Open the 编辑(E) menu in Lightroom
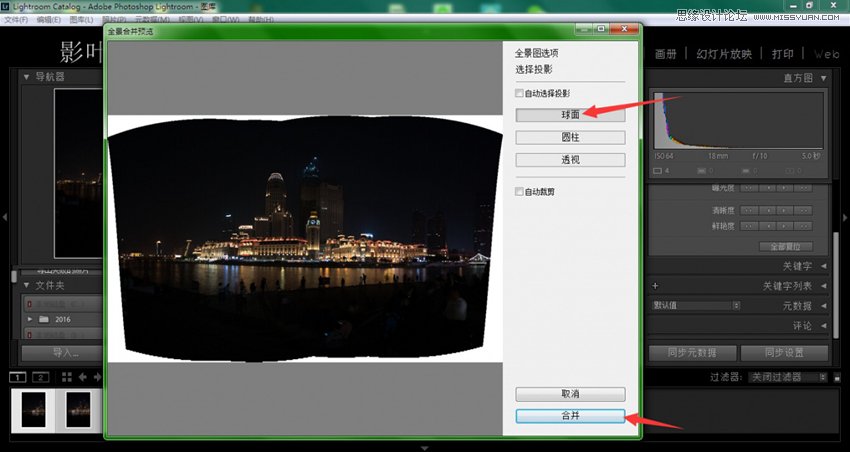 (x=48, y=20)
